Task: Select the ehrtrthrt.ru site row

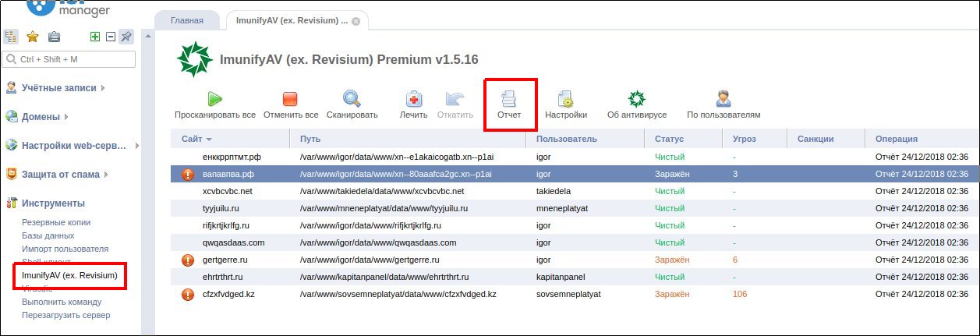Action: [575, 277]
